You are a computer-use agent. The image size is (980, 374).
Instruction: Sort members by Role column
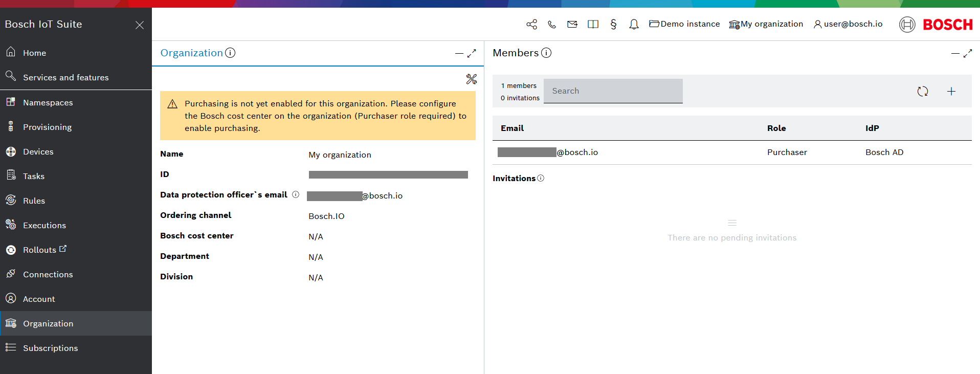(776, 128)
